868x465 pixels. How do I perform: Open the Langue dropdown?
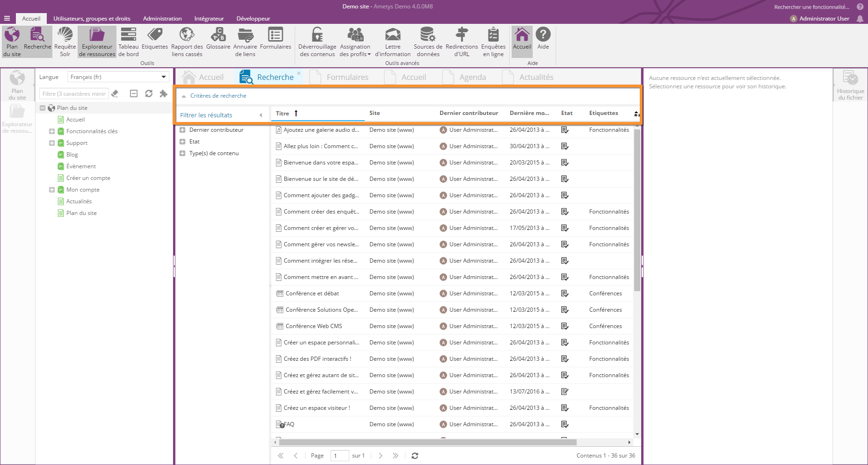coord(118,77)
